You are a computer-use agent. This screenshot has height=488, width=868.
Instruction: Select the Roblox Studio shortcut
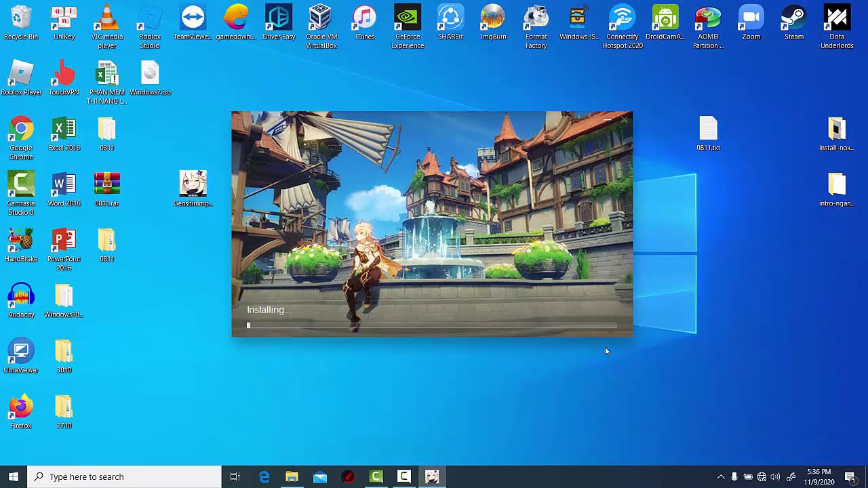click(x=150, y=27)
